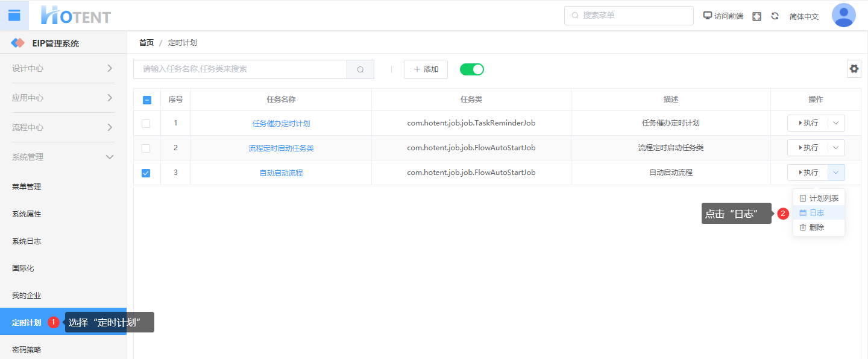The height and width of the screenshot is (359, 868).
Task: Collapse the 系统管理 sidebar section
Action: click(63, 157)
